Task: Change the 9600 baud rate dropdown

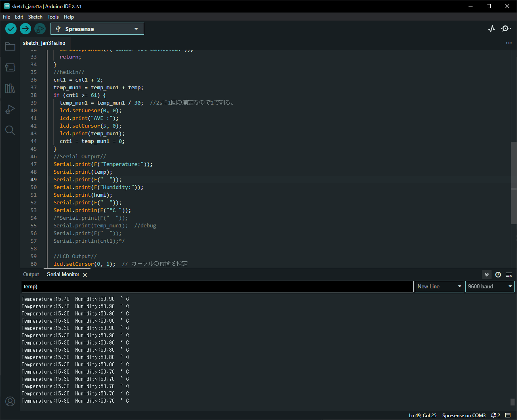Action: coord(490,286)
